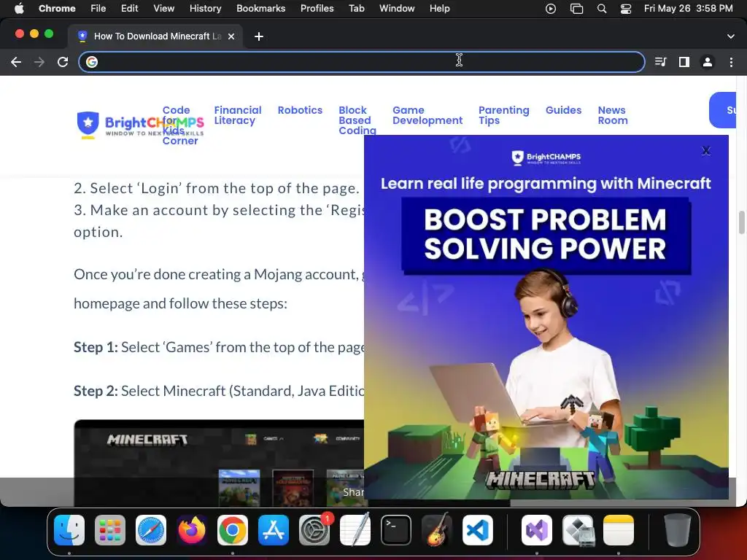
Task: Click the page vertical scrollbar thumb
Action: [x=741, y=222]
